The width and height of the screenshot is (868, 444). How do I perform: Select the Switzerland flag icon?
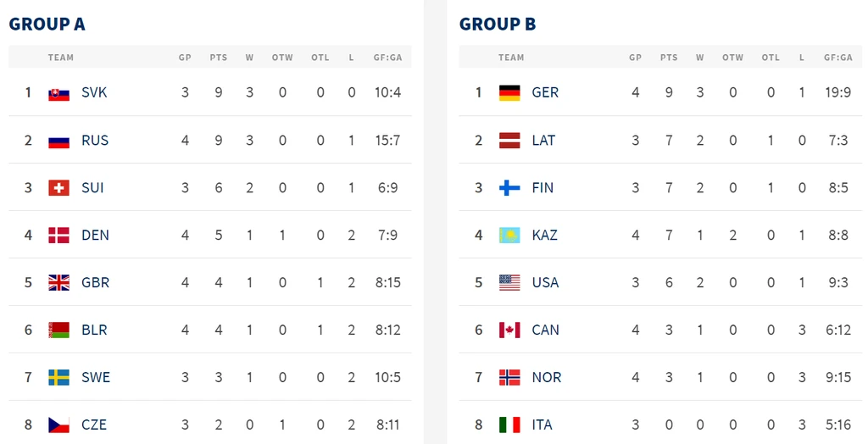click(x=58, y=188)
